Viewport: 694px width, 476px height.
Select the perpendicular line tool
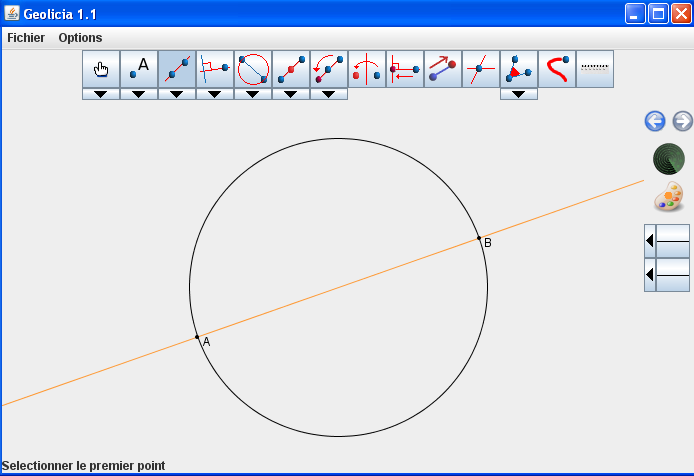click(x=215, y=69)
